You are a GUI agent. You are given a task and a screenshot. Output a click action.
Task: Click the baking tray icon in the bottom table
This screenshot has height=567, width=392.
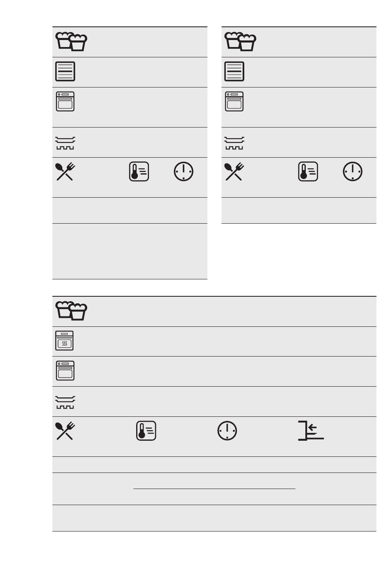[65, 402]
